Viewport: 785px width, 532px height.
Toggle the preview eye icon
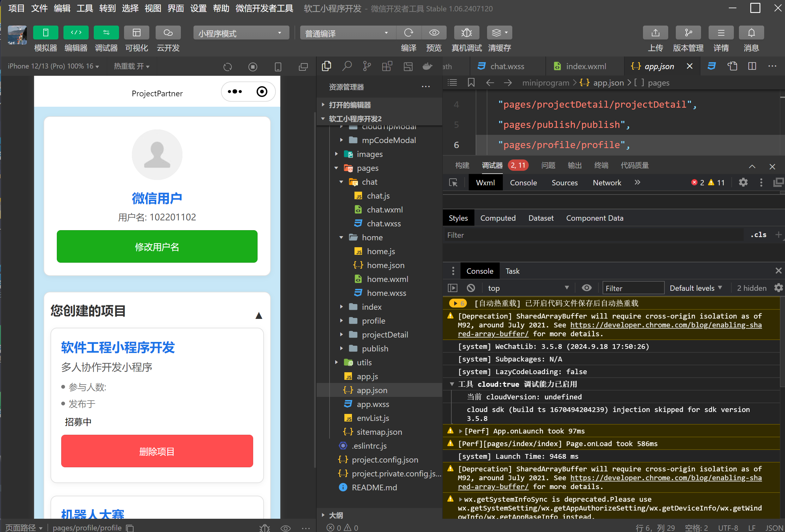click(x=434, y=33)
